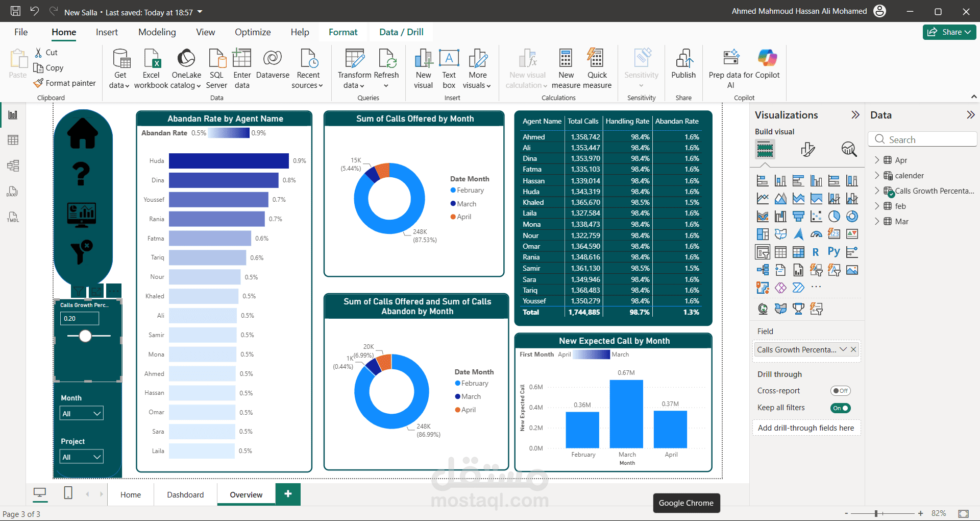Screen dimensions: 980x521
Task: Switch to Model view in left sidebar
Action: click(x=13, y=165)
